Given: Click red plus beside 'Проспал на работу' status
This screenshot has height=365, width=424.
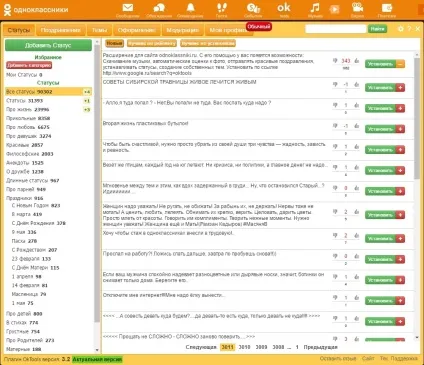Looking at the screenshot, I should [x=400, y=259].
